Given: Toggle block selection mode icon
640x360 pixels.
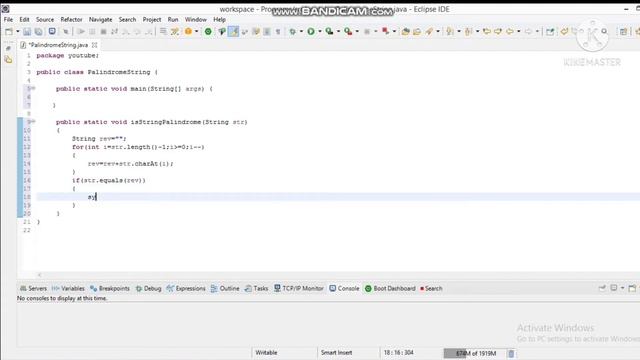Looking at the screenshot, I should pos(267,31).
